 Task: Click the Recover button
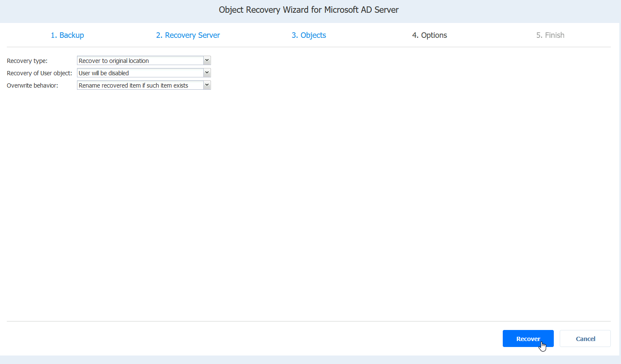(528, 338)
